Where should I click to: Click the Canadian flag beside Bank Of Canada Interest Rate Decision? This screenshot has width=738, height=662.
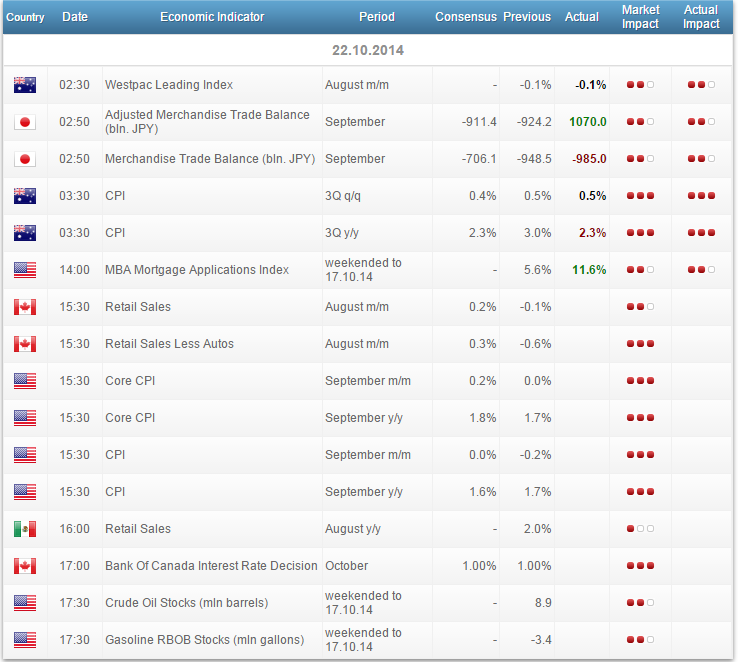[25, 566]
